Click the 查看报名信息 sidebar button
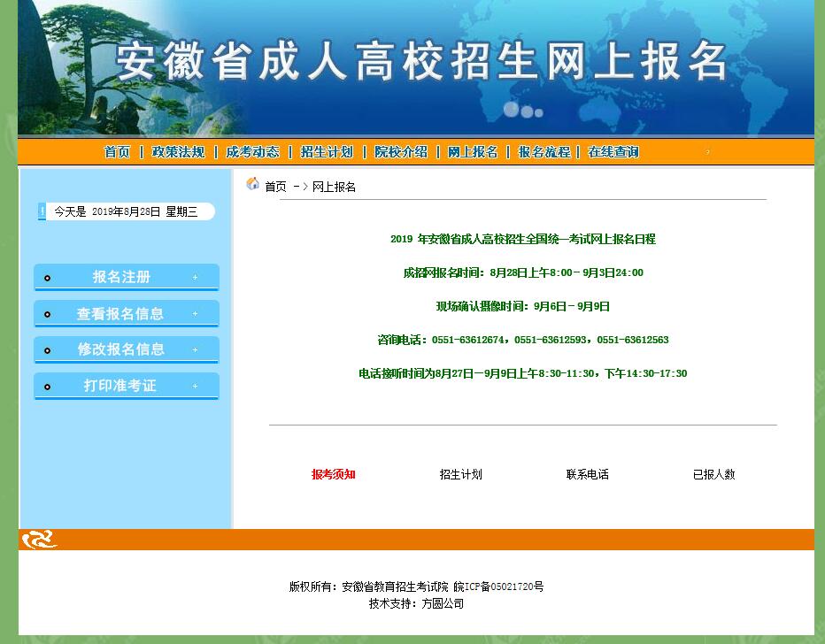The height and width of the screenshot is (644, 825). [x=127, y=314]
